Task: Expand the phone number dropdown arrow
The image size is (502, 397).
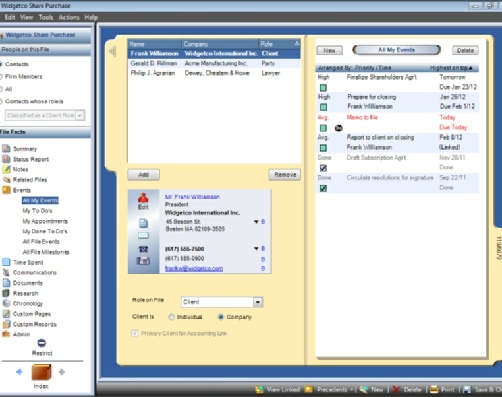Action: (256, 249)
